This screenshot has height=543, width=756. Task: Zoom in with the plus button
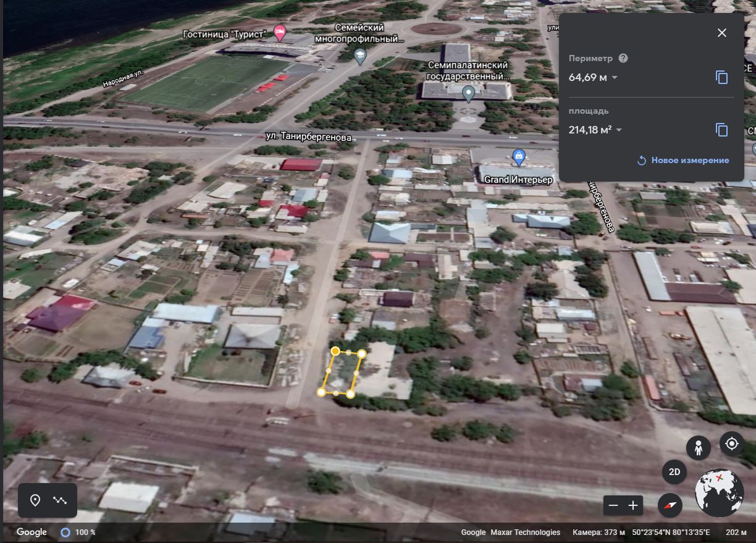(633, 505)
